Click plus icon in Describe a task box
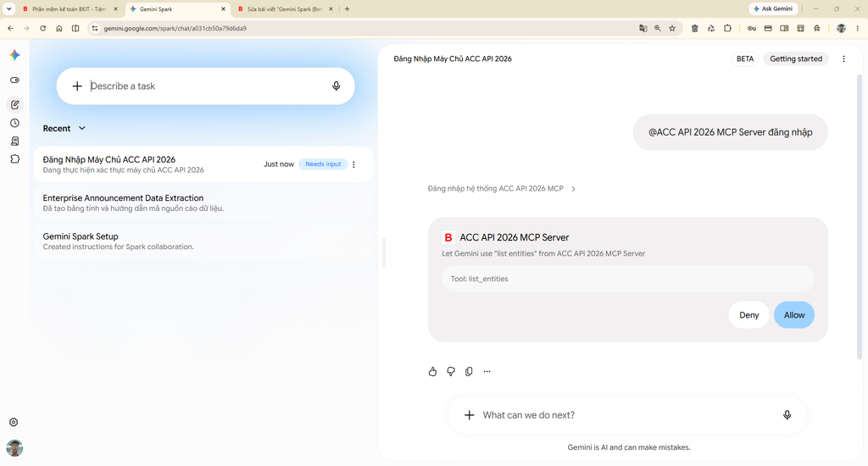Viewport: 868px width, 466px height. 77,86
